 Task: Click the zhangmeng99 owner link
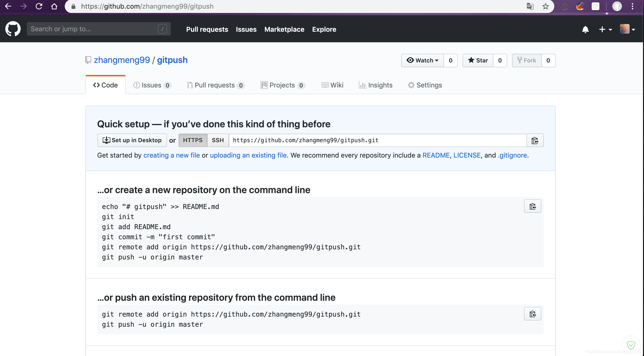point(122,60)
